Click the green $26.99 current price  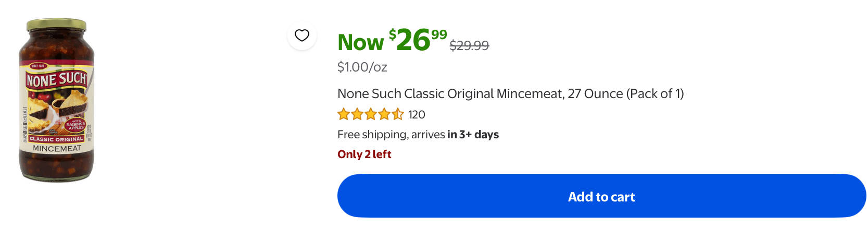[x=418, y=40]
